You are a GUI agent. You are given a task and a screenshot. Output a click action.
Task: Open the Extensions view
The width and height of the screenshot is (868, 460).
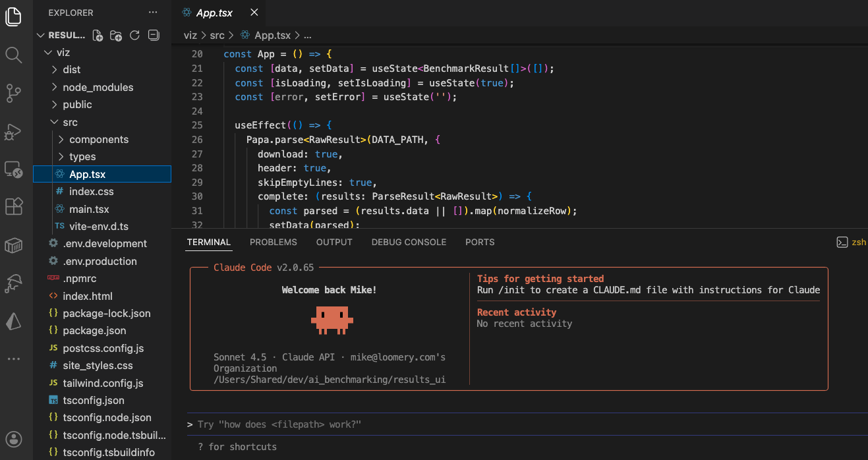[x=14, y=206]
